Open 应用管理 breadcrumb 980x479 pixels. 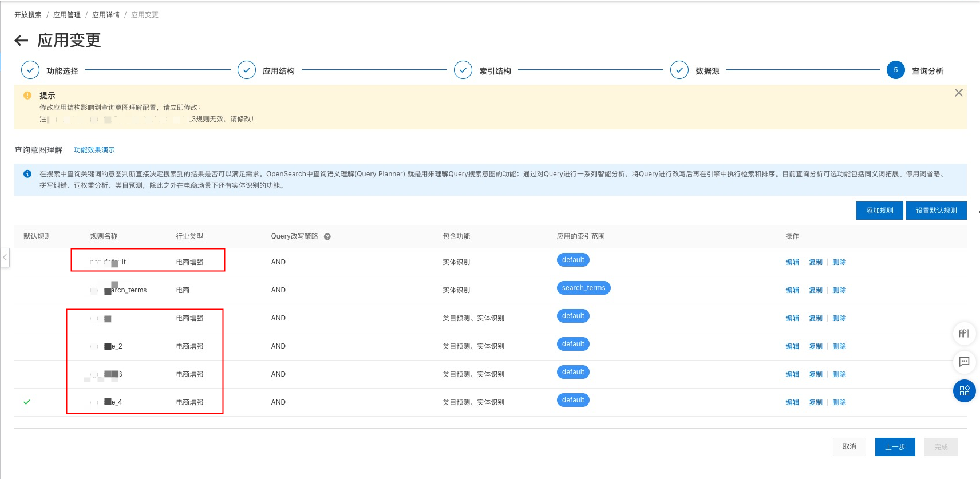tap(67, 15)
